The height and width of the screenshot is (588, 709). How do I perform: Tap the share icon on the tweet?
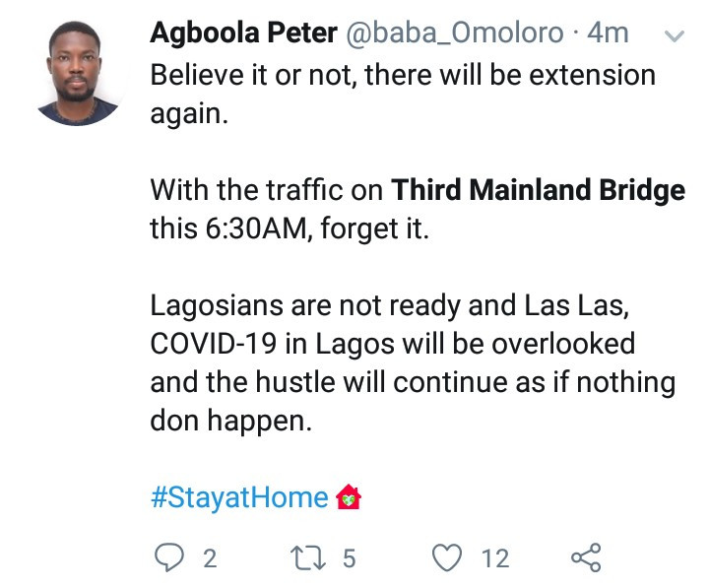point(585,558)
